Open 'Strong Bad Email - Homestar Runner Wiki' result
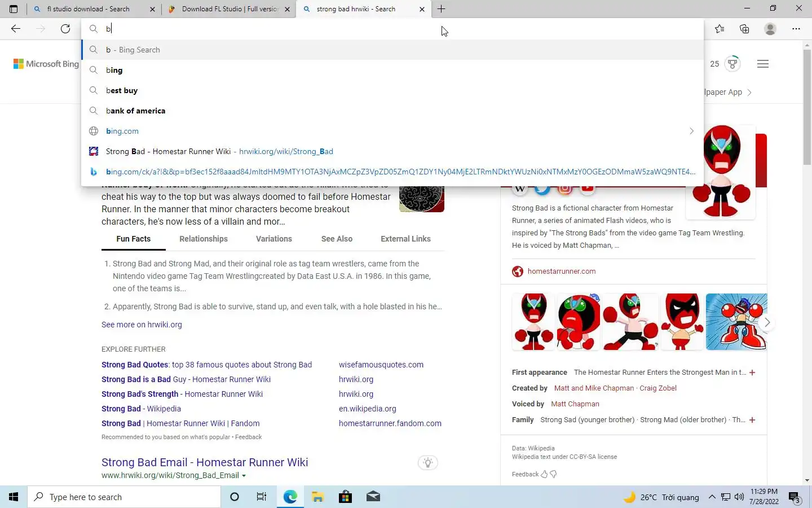This screenshot has width=812, height=508. point(205,462)
